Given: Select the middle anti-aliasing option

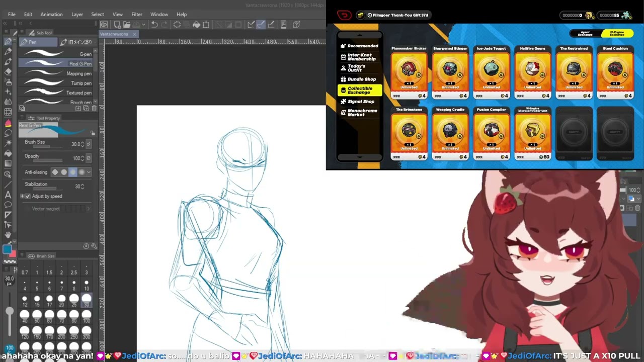Looking at the screenshot, I should (x=73, y=172).
